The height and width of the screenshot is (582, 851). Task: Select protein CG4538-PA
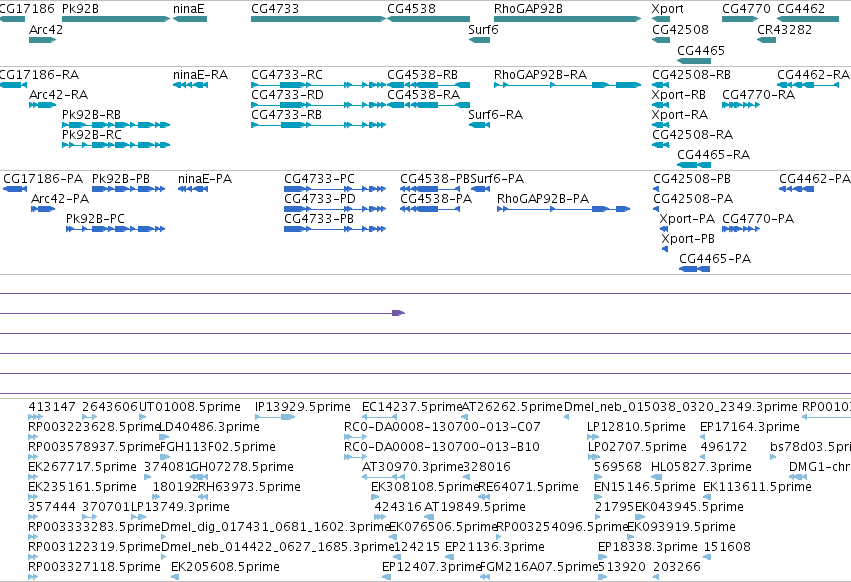tap(430, 209)
